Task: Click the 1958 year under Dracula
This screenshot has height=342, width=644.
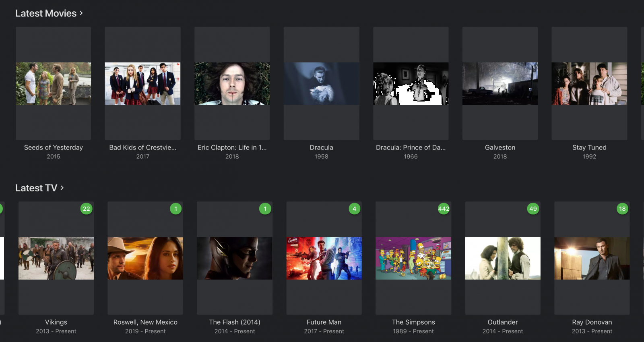Action: point(322,157)
